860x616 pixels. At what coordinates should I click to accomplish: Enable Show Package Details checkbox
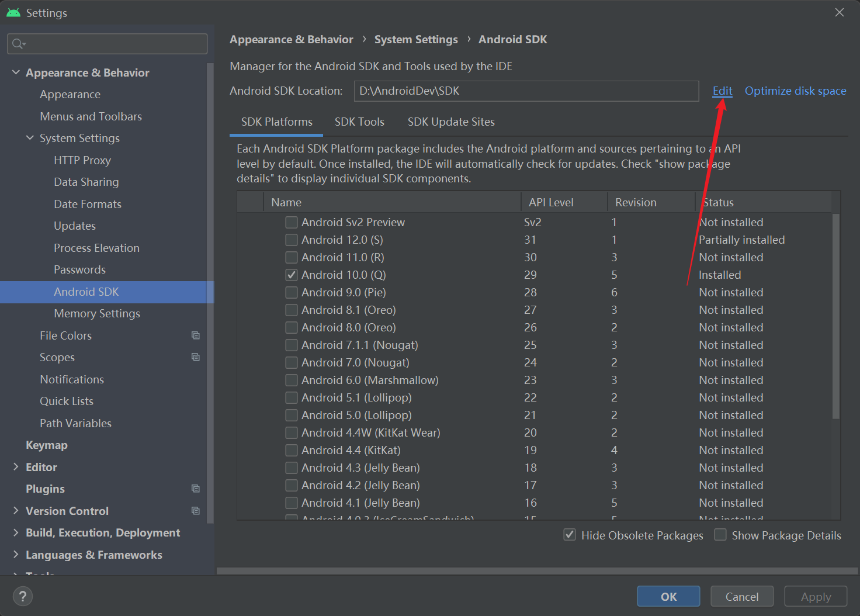point(720,535)
